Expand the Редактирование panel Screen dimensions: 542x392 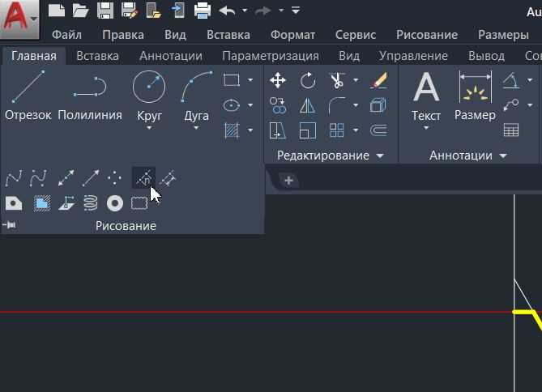(331, 156)
